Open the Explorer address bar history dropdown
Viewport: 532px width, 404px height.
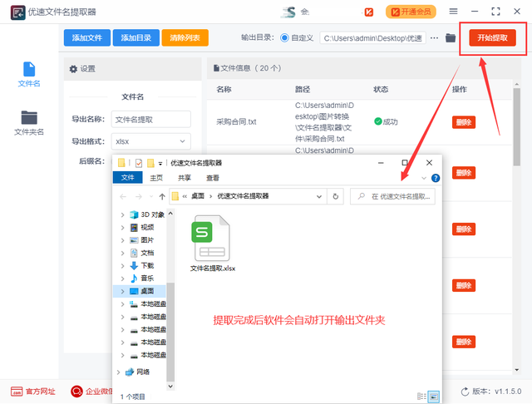pyautogui.click(x=319, y=196)
